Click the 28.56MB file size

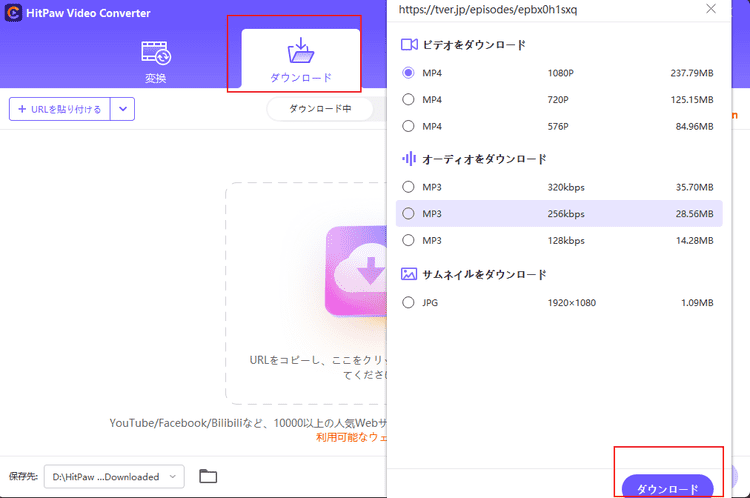click(694, 214)
